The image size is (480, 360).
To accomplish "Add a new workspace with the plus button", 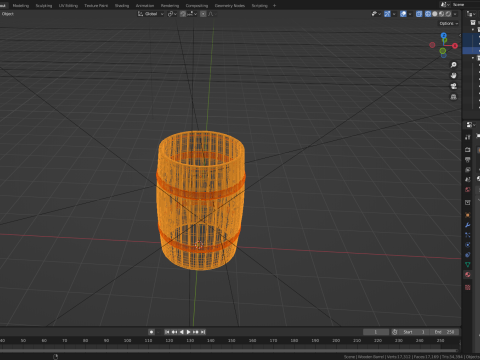I will (x=274, y=6).
